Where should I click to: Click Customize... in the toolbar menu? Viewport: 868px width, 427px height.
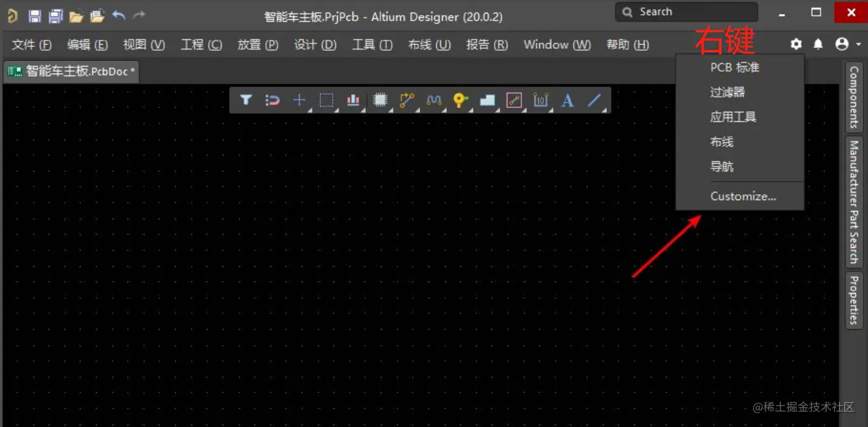(x=743, y=196)
